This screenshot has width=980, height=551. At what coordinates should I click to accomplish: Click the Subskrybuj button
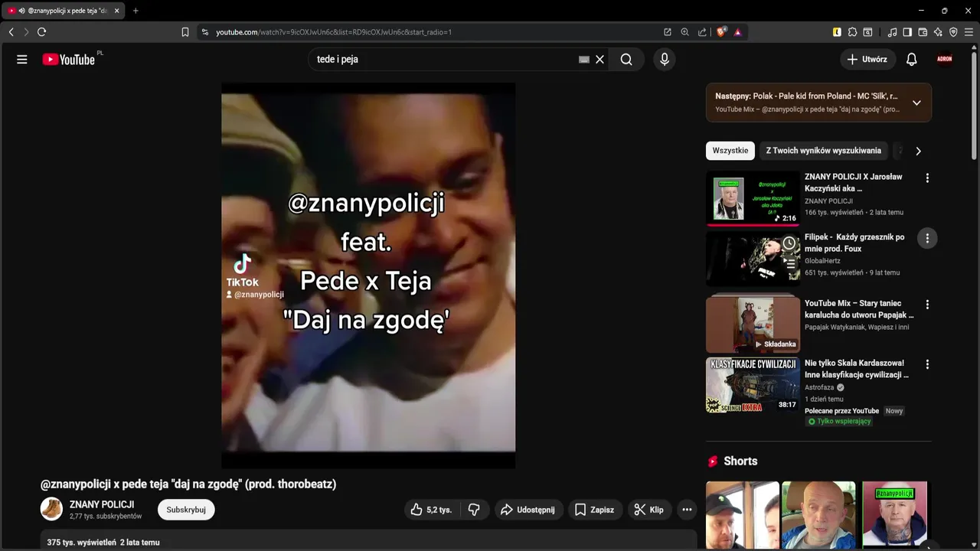pos(186,510)
